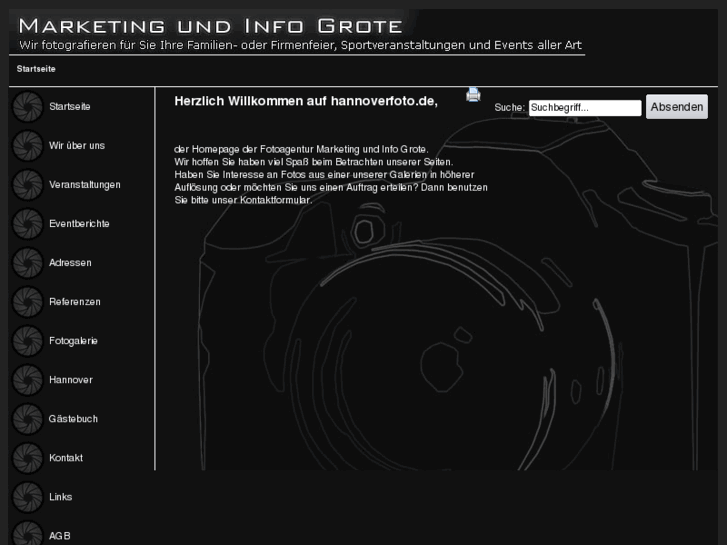Click the aperture icon next to AGB
The width and height of the screenshot is (727, 545).
[x=27, y=532]
